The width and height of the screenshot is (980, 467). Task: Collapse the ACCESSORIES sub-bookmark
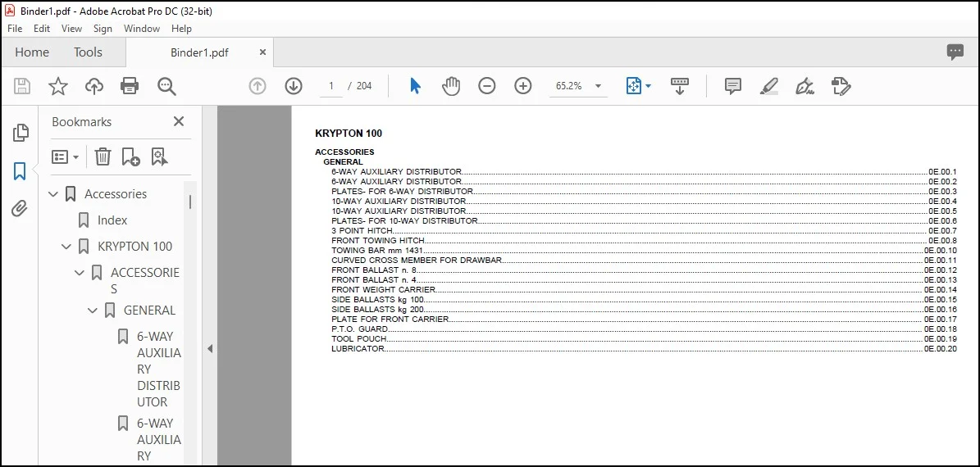click(x=80, y=273)
